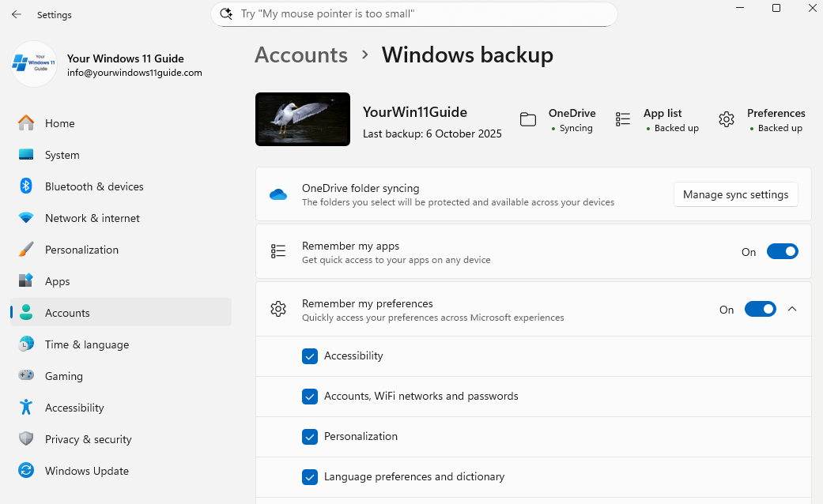Image resolution: width=823 pixels, height=504 pixels.
Task: Click the Preferences gear icon marked Backed up
Action: point(727,119)
